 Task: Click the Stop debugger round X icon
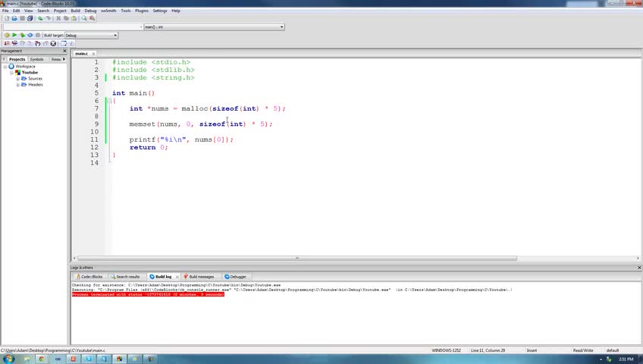coord(53,43)
